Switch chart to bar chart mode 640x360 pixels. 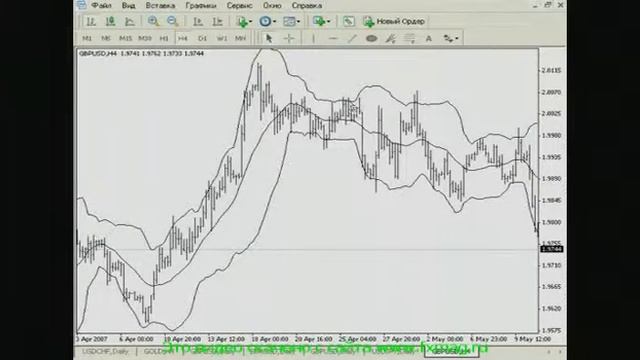91,22
